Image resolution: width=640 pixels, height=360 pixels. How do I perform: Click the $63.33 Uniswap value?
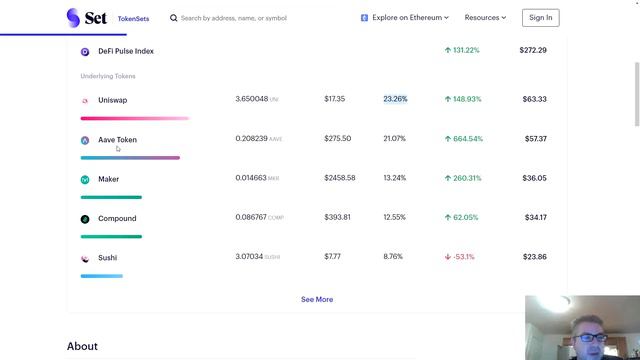[534, 99]
